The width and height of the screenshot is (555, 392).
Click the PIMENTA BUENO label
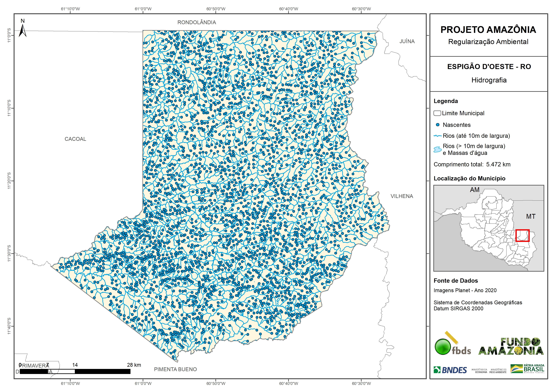175,369
